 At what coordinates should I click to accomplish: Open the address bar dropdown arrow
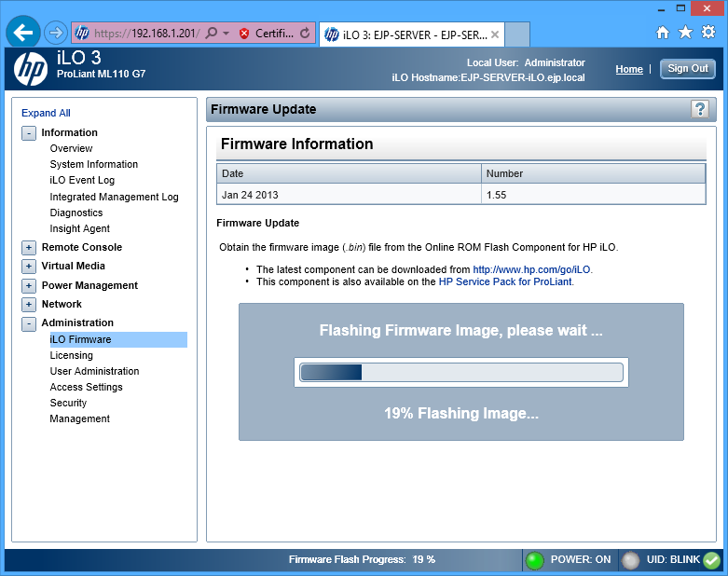click(227, 34)
